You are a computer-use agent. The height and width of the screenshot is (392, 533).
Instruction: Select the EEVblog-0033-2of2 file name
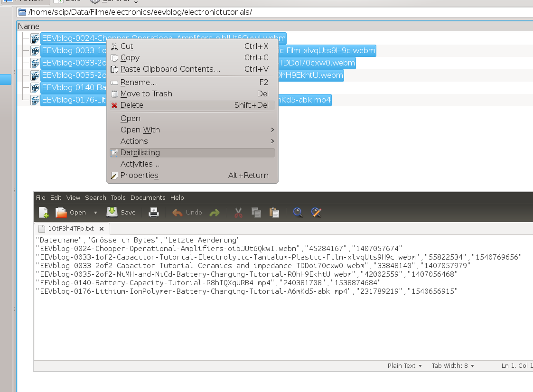pos(198,63)
